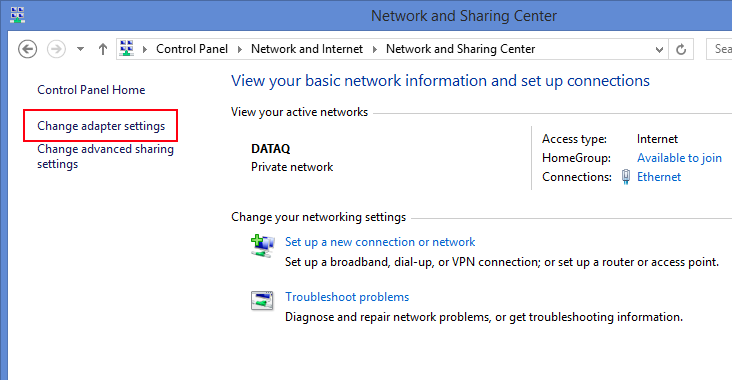
Task: Open Change advanced sharing settings
Action: coord(106,156)
